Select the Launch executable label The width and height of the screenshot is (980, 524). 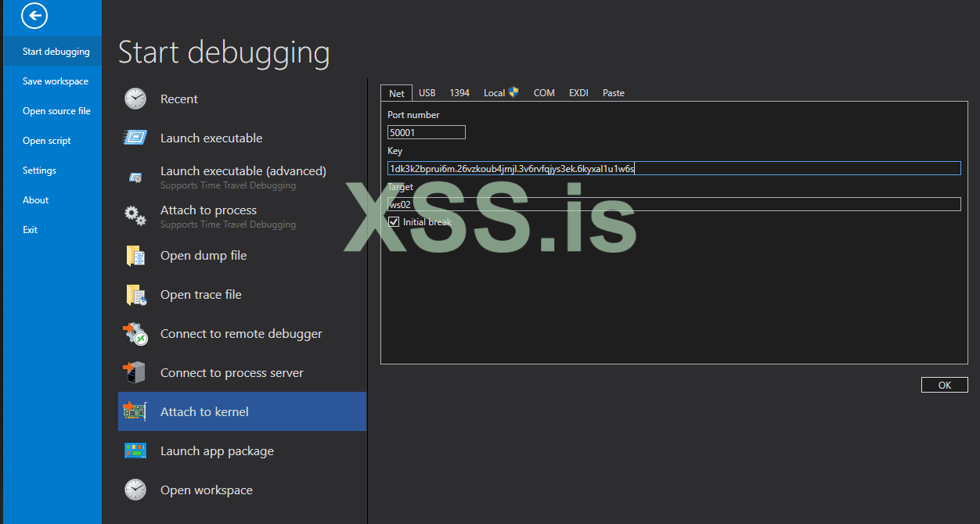pyautogui.click(x=211, y=138)
